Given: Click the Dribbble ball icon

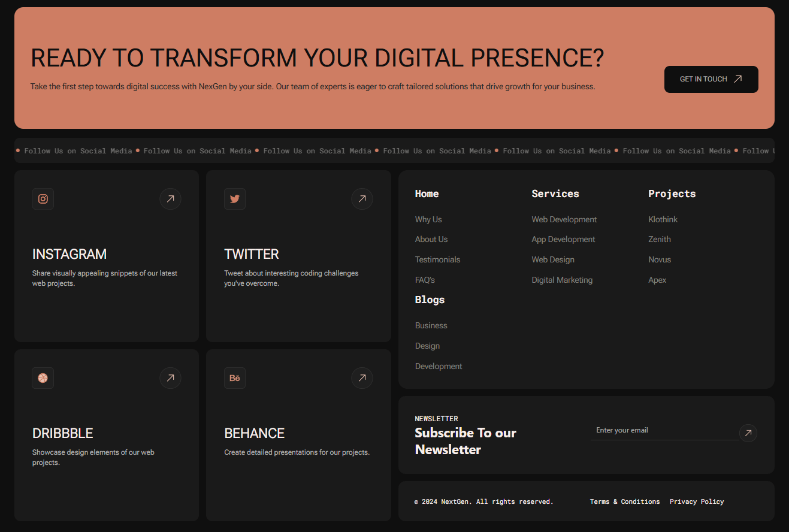Looking at the screenshot, I should pyautogui.click(x=43, y=378).
